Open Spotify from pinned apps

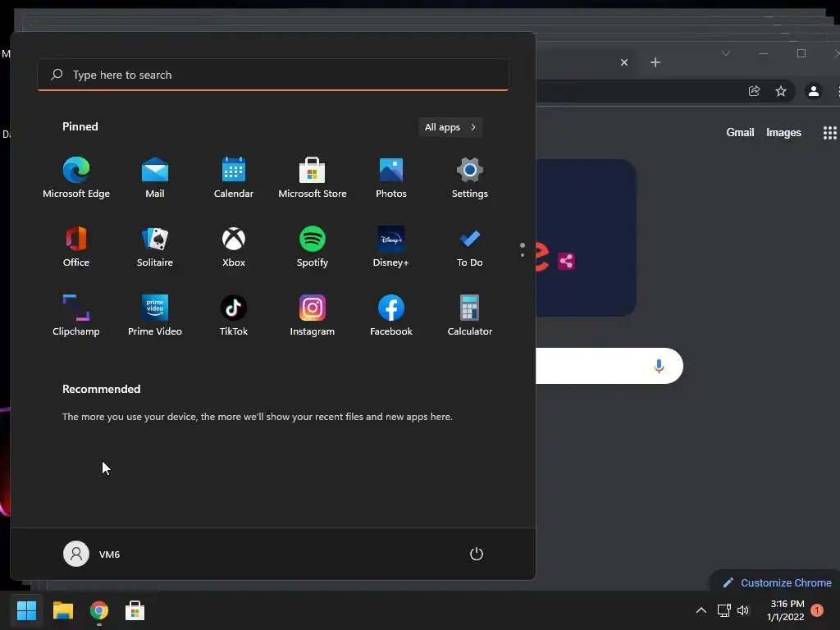pos(313,247)
